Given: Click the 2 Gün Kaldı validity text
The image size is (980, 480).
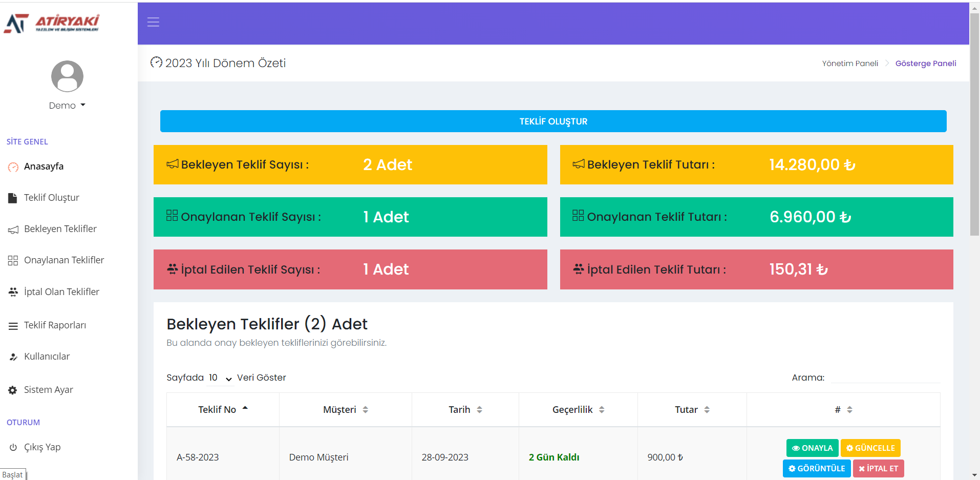Looking at the screenshot, I should [554, 457].
